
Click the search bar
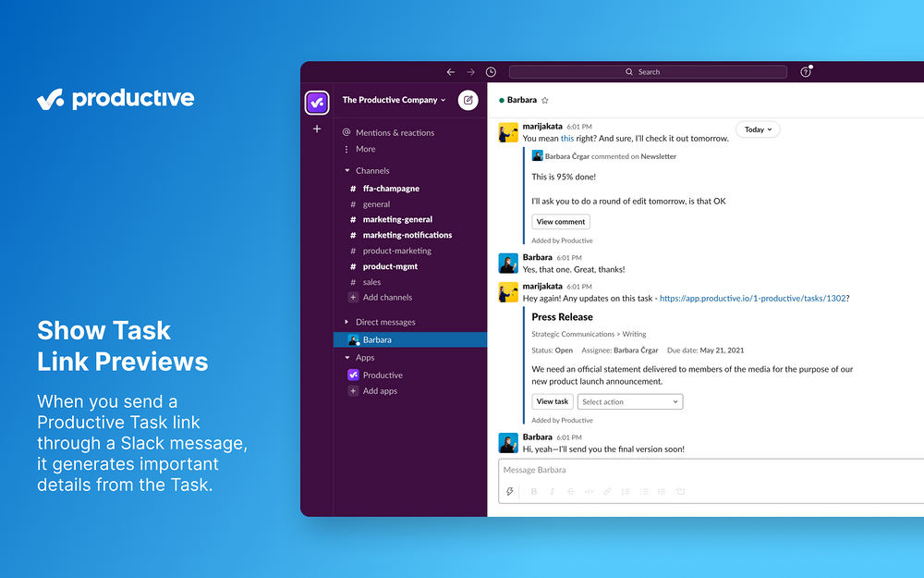pos(648,72)
